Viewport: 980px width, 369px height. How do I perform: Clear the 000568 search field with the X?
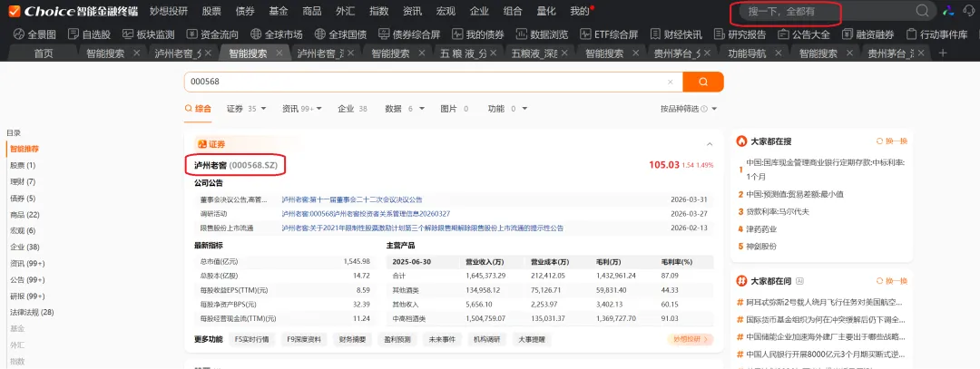[x=670, y=82]
